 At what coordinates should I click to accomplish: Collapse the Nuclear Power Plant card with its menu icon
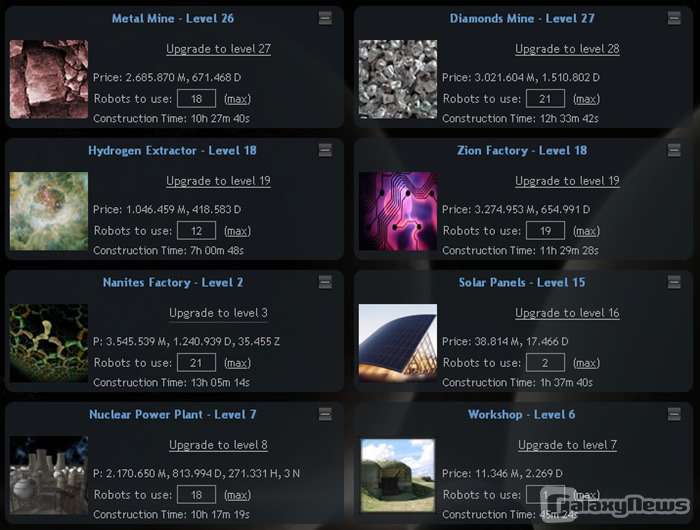[325, 414]
